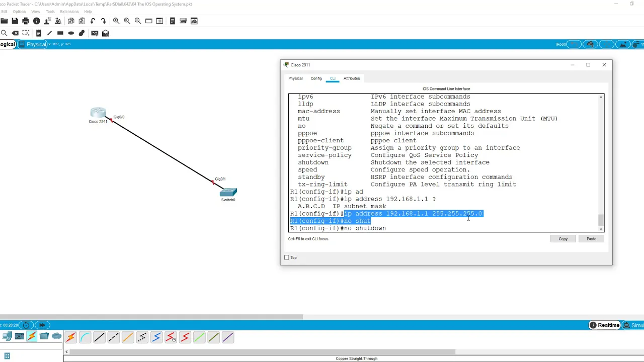
Task: Choose the Copper Cross-Over dashed cable
Action: pyautogui.click(x=113, y=337)
